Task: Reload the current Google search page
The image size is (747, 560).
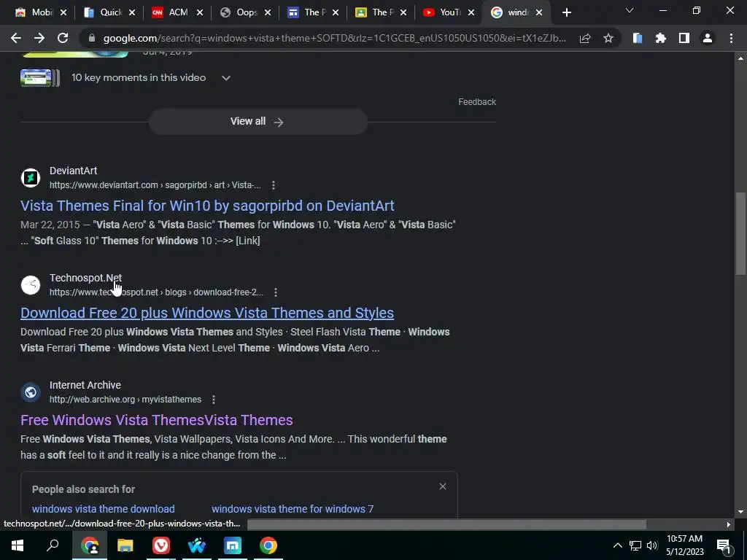Action: pyautogui.click(x=63, y=38)
